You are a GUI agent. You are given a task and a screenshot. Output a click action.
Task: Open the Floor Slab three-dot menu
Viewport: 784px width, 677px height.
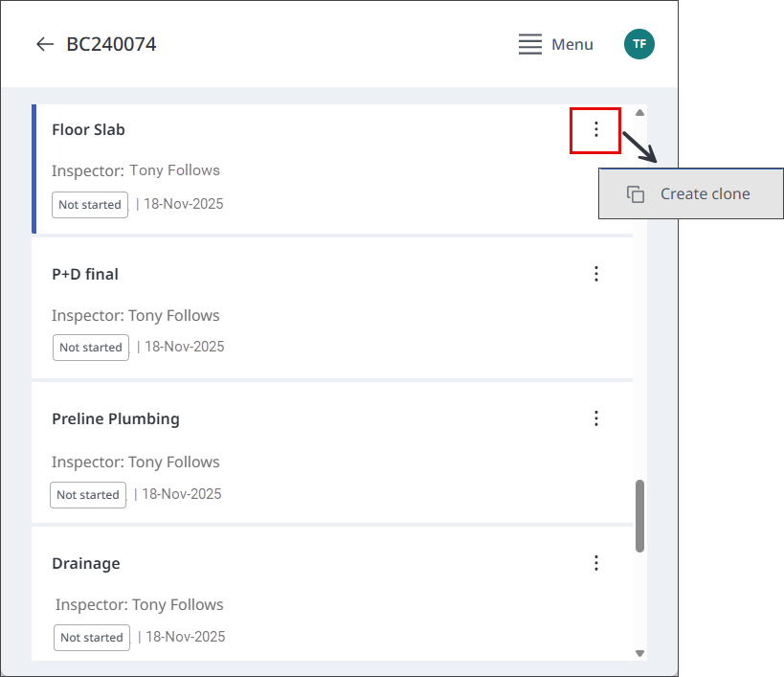click(596, 129)
